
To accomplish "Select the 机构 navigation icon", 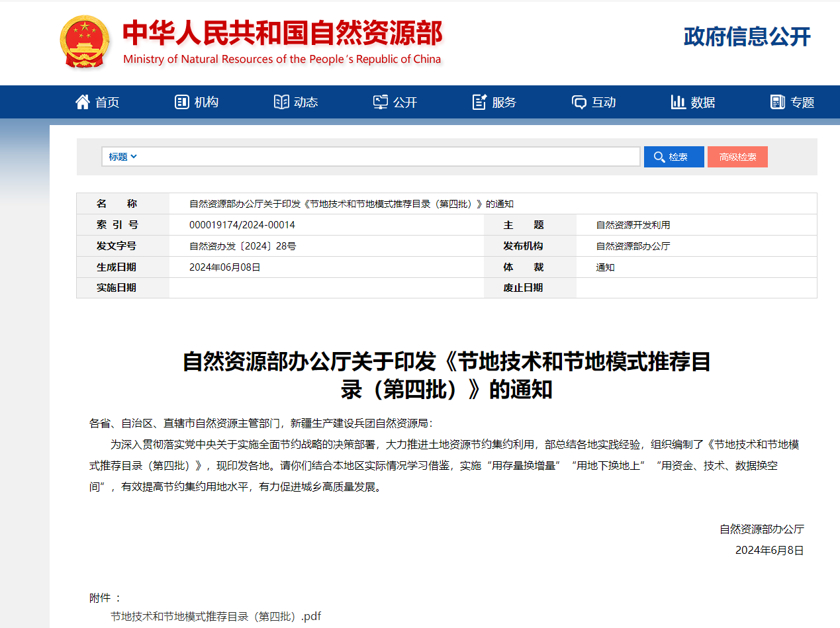I will point(181,101).
